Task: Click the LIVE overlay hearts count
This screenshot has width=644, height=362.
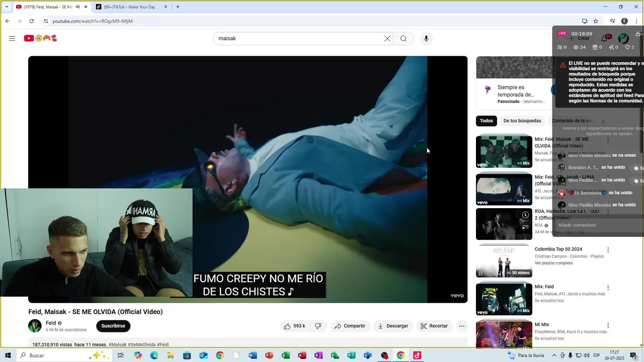Action: 629,47
